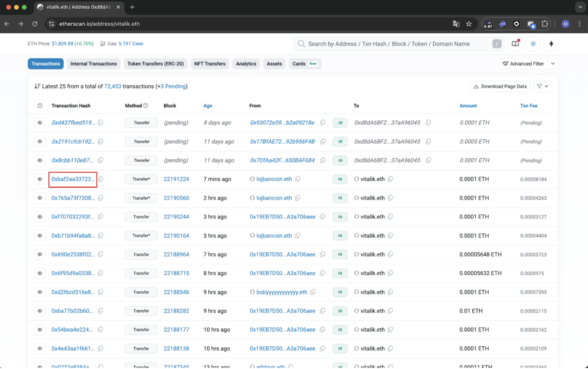Click the Method column help icon
588x369 pixels.
(146, 106)
